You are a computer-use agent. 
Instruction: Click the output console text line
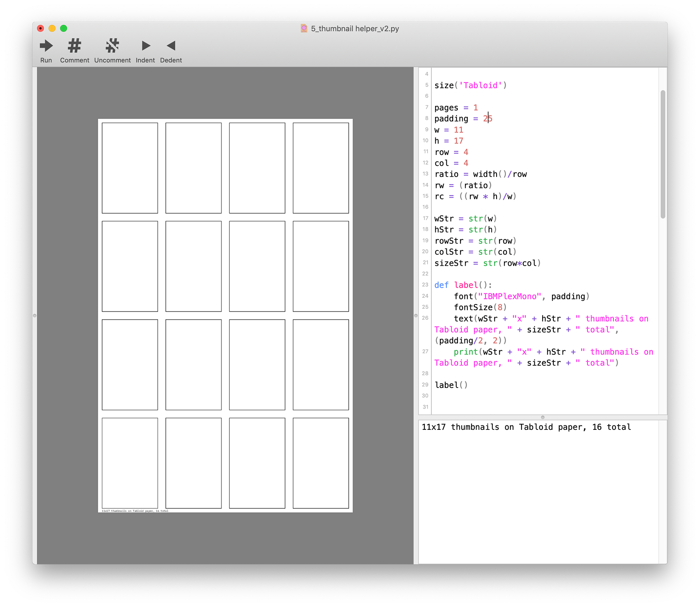526,427
